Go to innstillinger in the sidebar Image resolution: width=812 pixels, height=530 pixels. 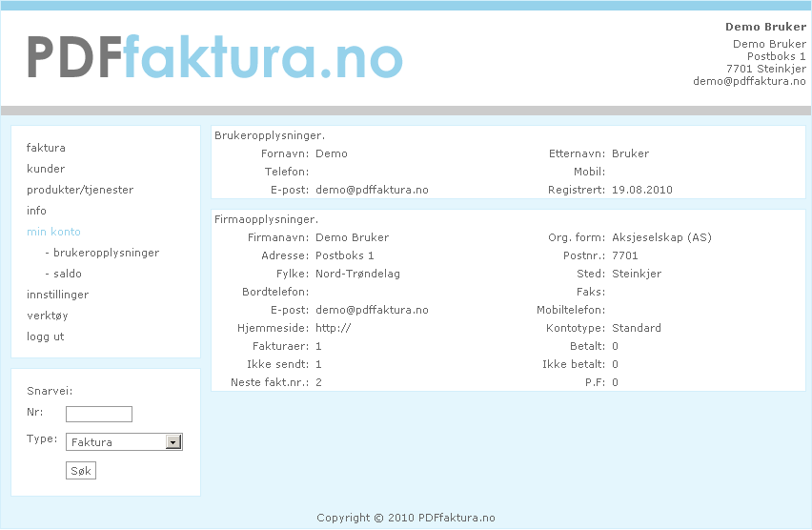[57, 295]
